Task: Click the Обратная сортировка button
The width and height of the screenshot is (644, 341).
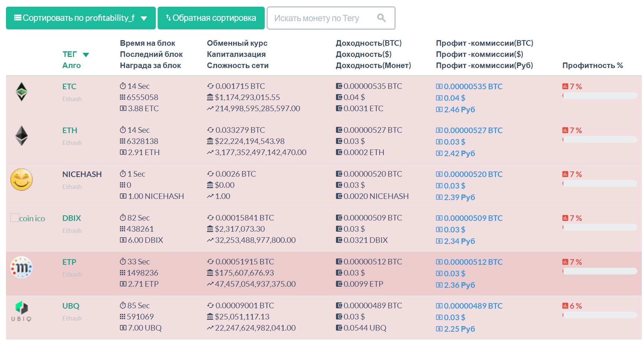Action: pyautogui.click(x=211, y=18)
